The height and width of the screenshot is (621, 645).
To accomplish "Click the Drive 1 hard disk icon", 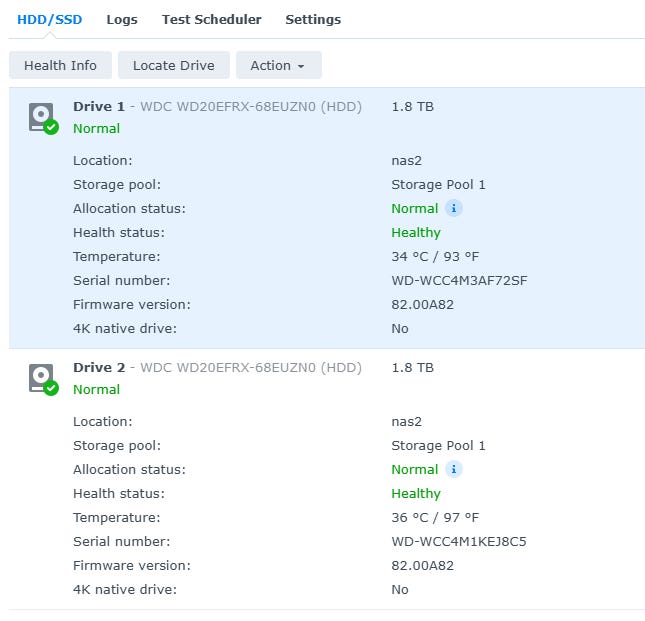I will pyautogui.click(x=41, y=117).
